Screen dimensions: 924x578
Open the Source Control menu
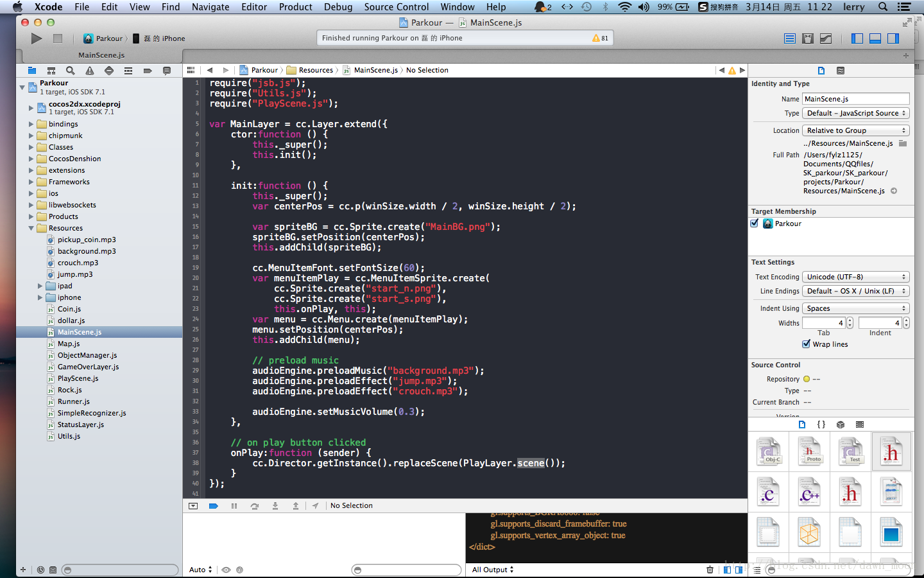pos(396,7)
